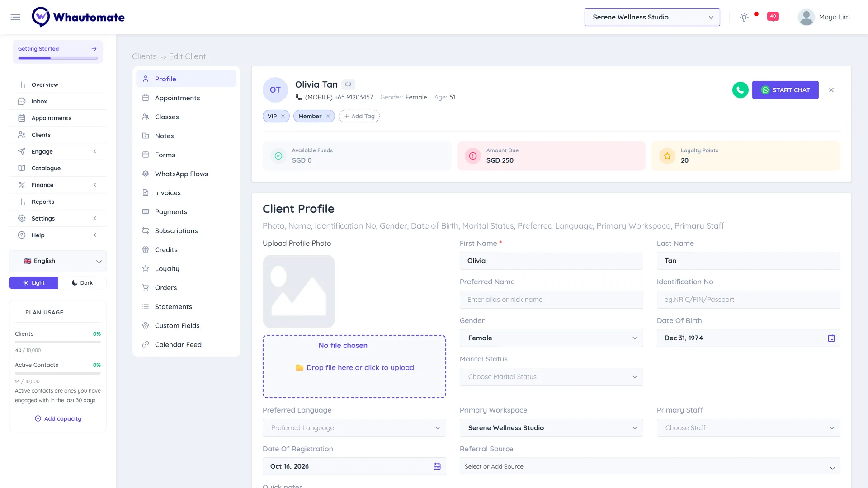Select the client Appointments tab

pos(186,98)
